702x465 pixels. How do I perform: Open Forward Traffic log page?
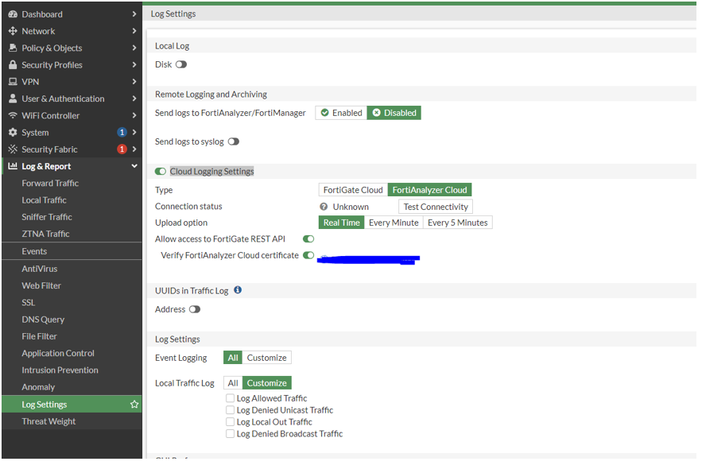point(50,183)
